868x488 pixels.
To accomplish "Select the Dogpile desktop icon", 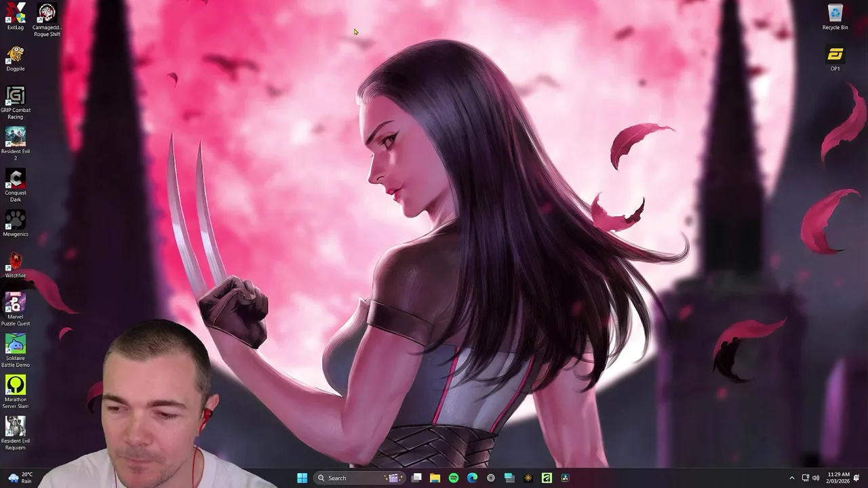I will tap(15, 58).
